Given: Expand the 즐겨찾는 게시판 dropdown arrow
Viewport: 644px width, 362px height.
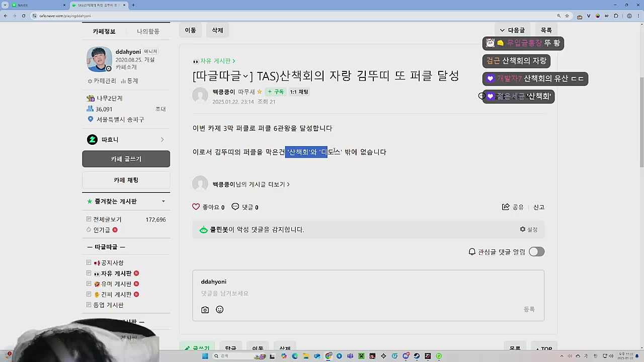Looking at the screenshot, I should click(x=163, y=202).
